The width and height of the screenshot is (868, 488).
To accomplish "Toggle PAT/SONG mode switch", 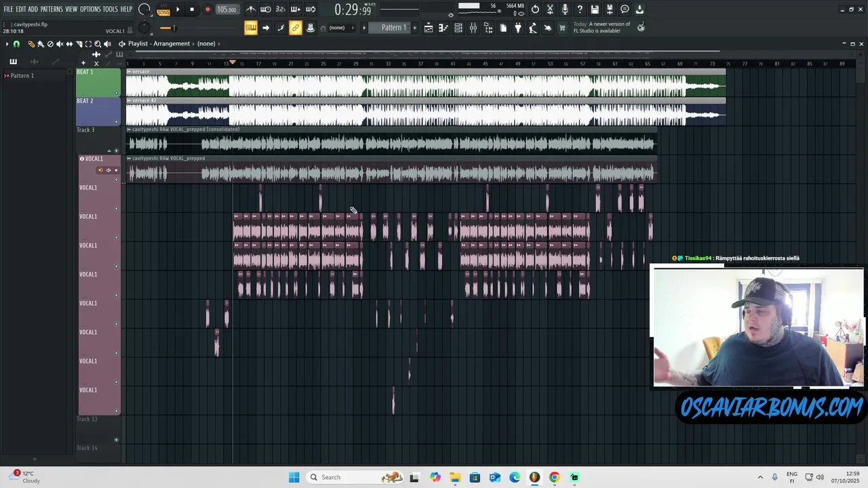I will [x=163, y=10].
